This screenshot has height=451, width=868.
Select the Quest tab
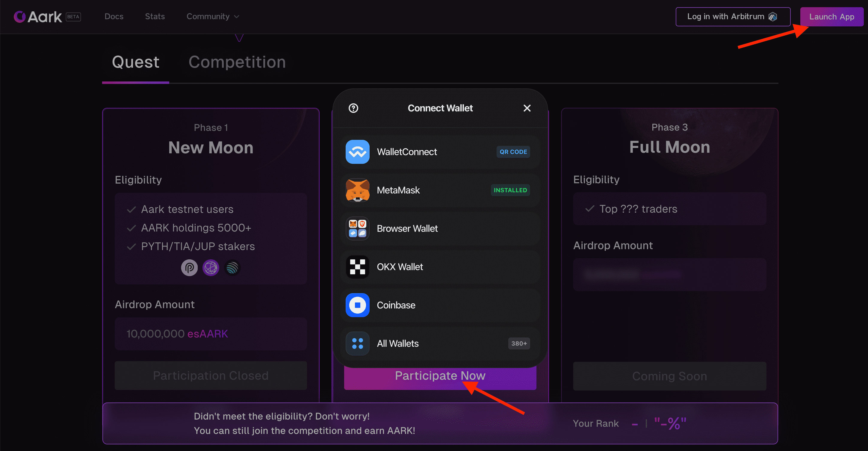pos(135,62)
